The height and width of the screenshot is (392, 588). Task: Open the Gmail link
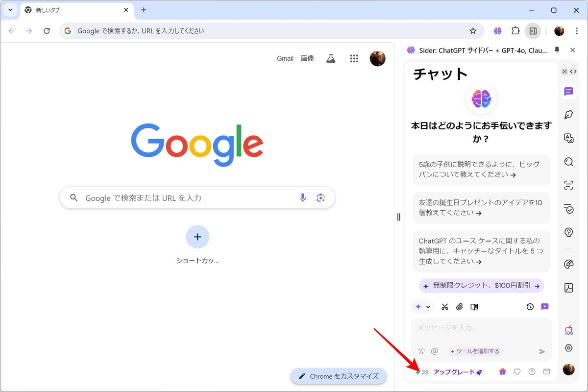point(285,58)
